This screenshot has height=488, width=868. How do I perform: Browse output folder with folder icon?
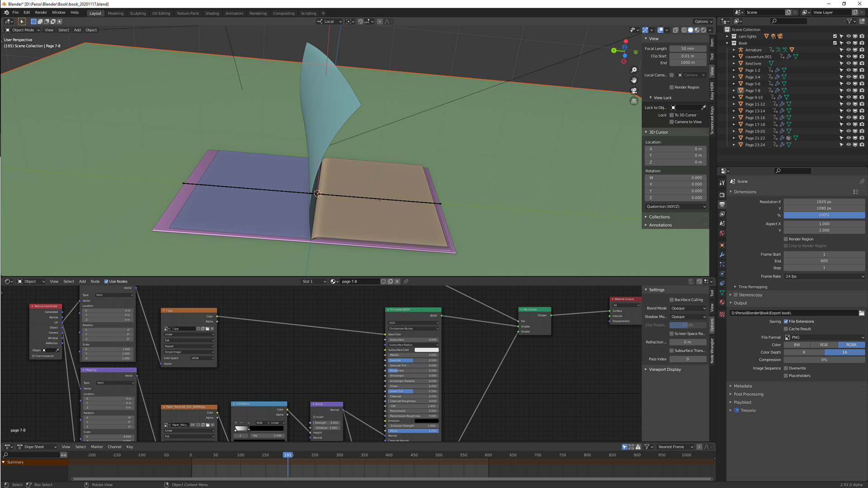click(862, 313)
